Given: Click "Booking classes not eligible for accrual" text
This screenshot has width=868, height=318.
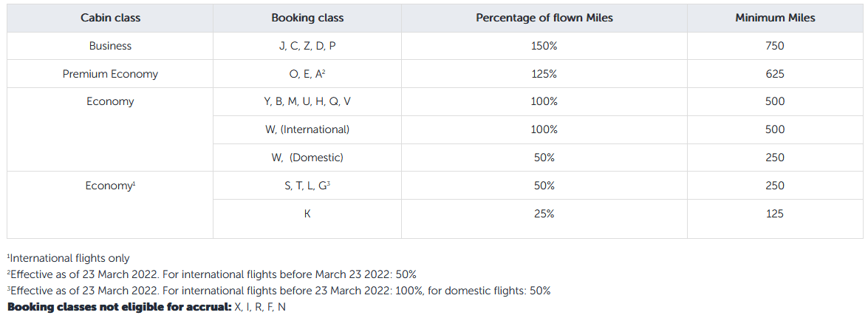Looking at the screenshot, I should (115, 307).
